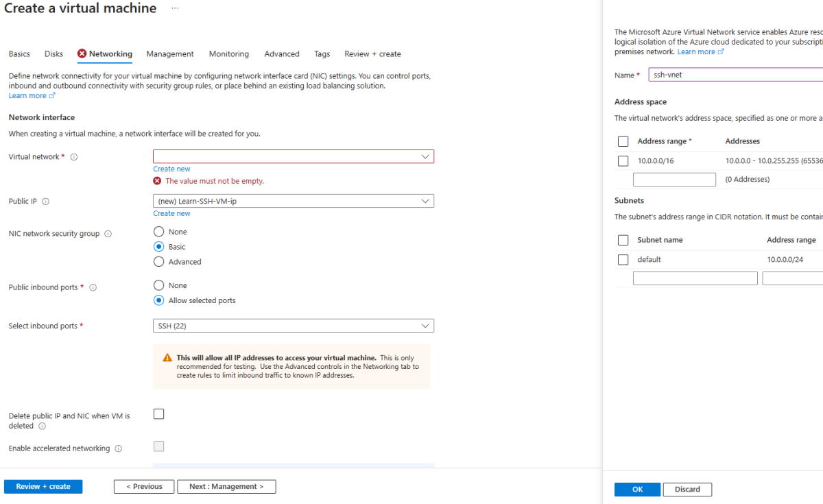823x504 pixels.
Task: Open the Review + create tab
Action: click(372, 53)
